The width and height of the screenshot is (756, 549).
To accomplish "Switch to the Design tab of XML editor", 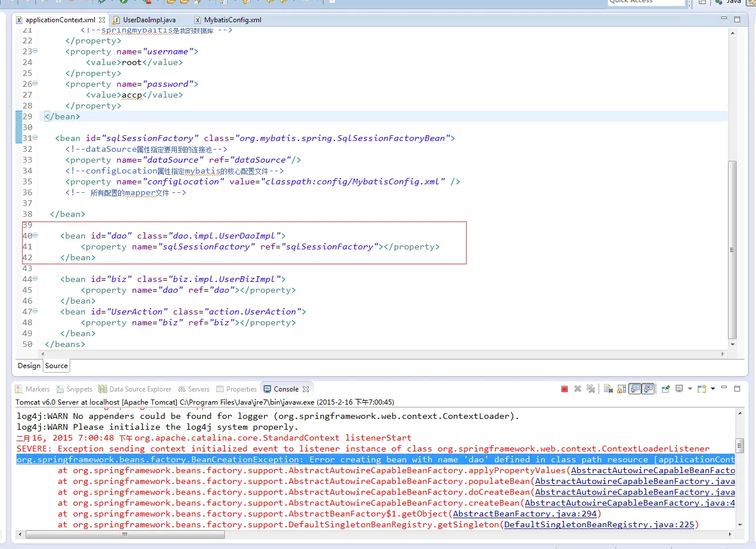I will [x=29, y=366].
